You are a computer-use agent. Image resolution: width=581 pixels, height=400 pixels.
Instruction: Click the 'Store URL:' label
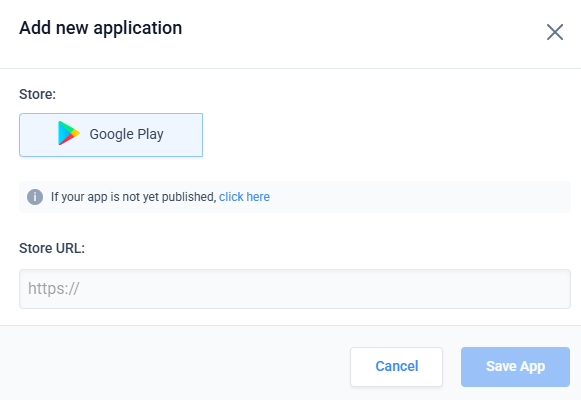(x=52, y=248)
